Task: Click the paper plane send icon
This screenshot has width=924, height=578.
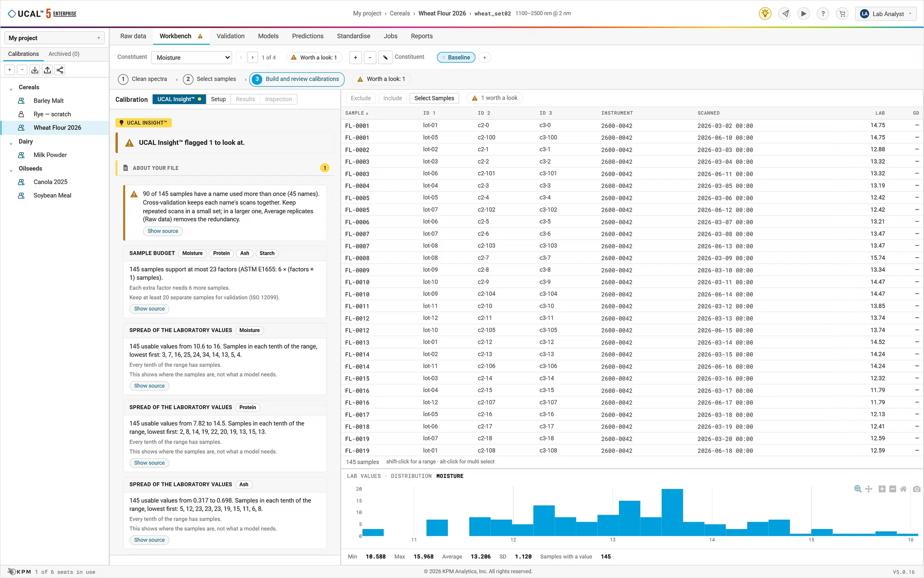Action: (x=785, y=14)
